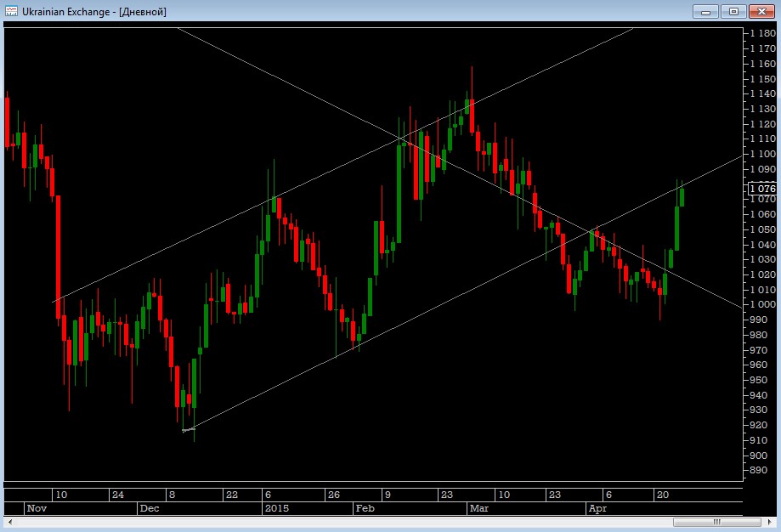The height and width of the screenshot is (532, 781).
Task: Click the date label 8 on the time axis
Action: tap(172, 495)
